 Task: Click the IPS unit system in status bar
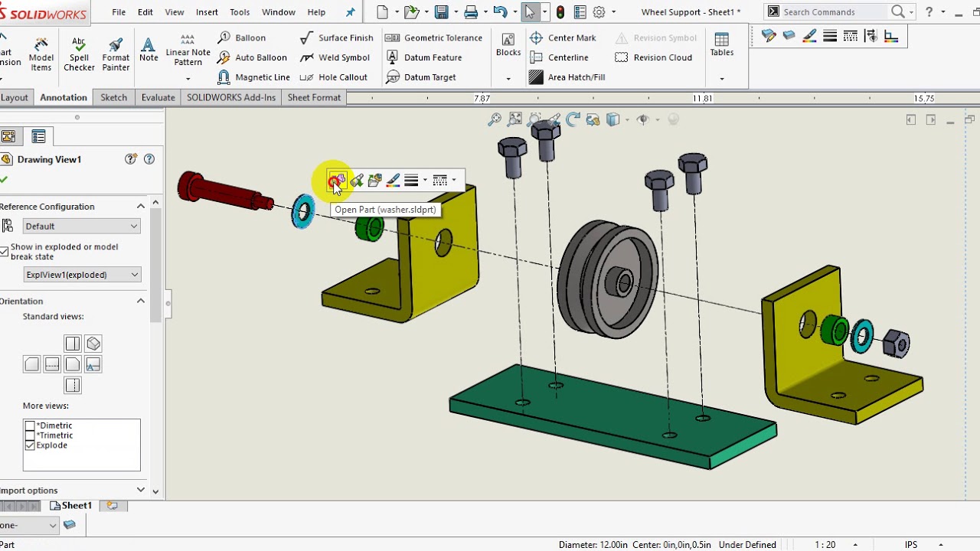point(911,545)
